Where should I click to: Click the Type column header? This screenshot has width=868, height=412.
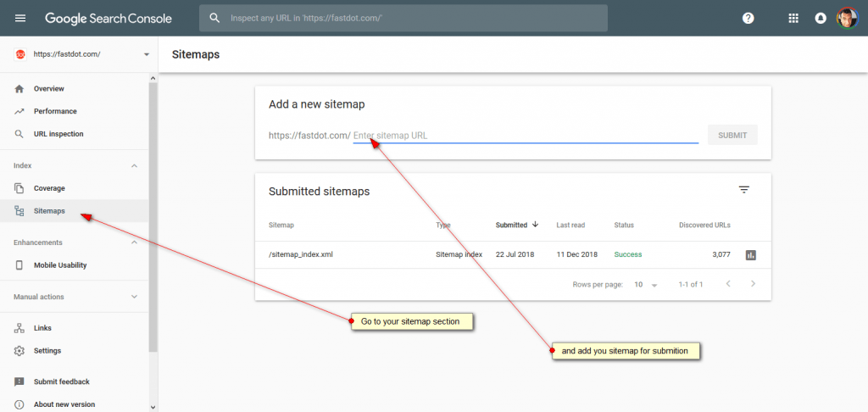point(442,225)
